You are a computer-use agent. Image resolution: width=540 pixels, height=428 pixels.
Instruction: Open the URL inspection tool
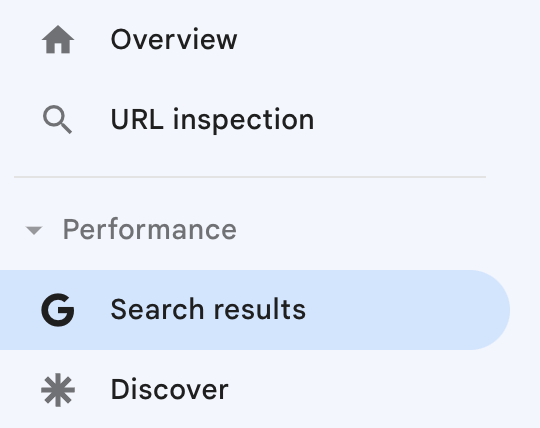[255, 119]
